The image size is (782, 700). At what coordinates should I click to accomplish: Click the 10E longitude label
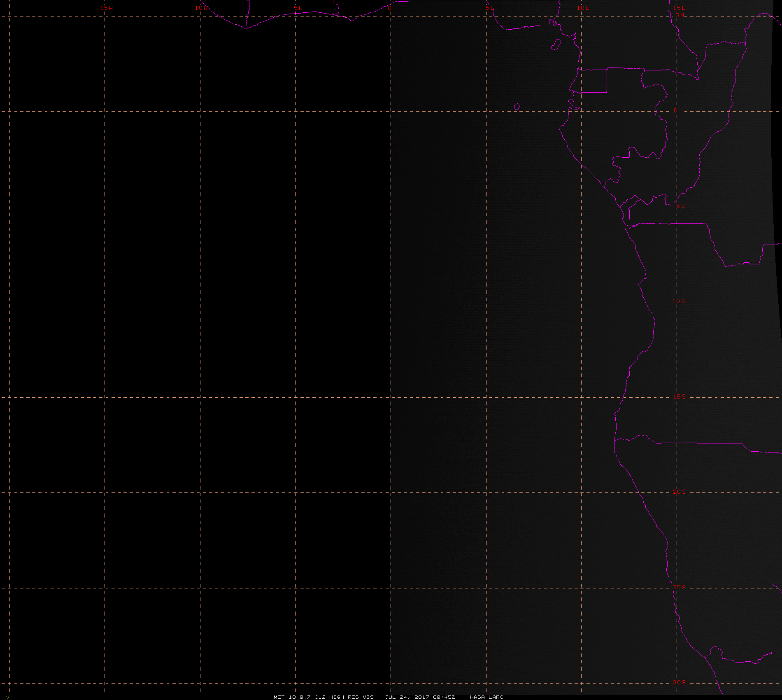583,8
